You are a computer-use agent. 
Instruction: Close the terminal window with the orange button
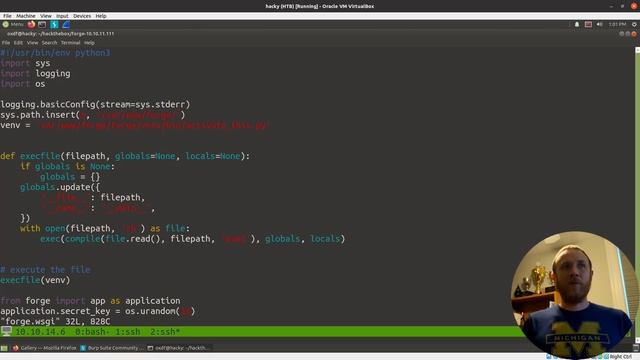tap(634, 34)
